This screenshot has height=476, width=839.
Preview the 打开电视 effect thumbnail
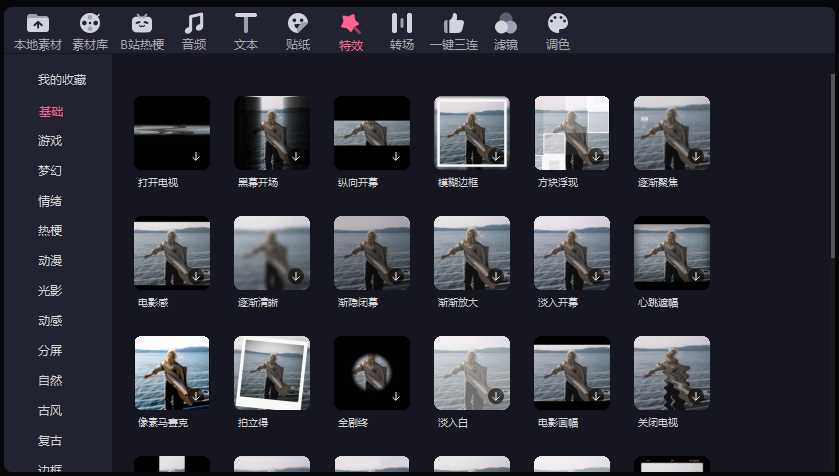[172, 133]
